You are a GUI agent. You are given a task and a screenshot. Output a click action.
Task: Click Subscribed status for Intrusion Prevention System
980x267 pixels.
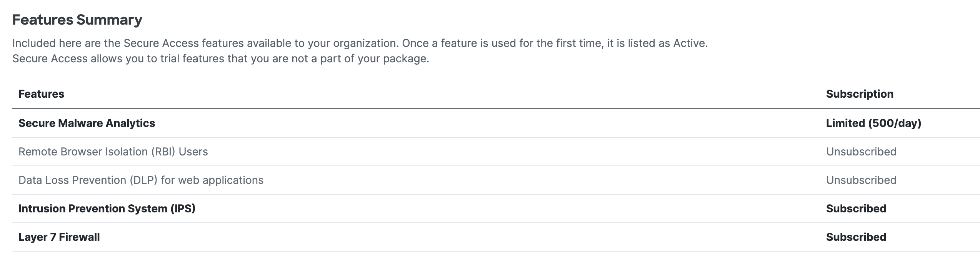pyautogui.click(x=856, y=209)
